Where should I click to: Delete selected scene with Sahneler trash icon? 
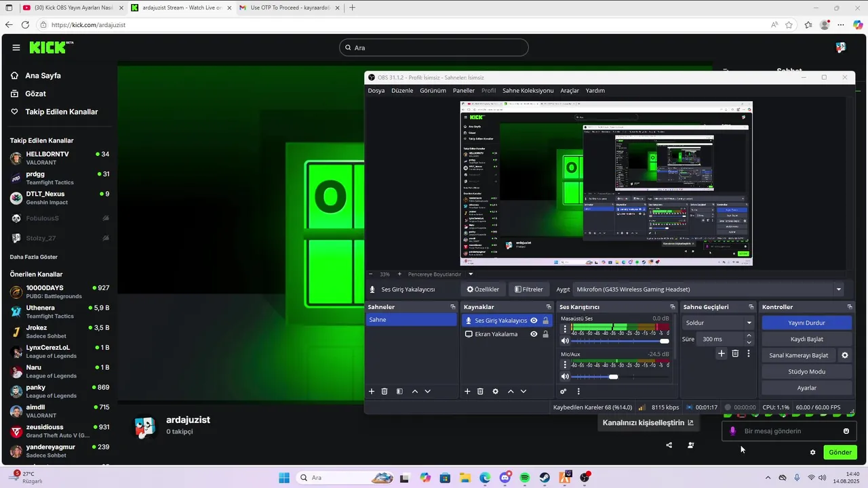pos(384,391)
